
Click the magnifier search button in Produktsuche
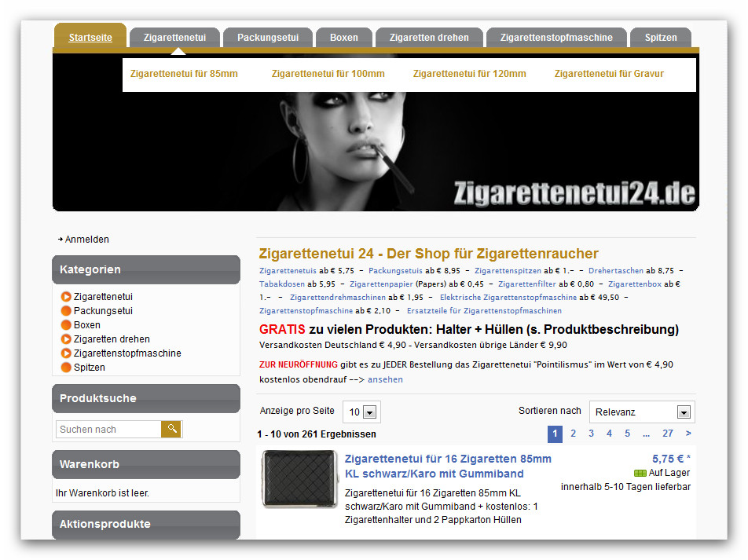172,429
